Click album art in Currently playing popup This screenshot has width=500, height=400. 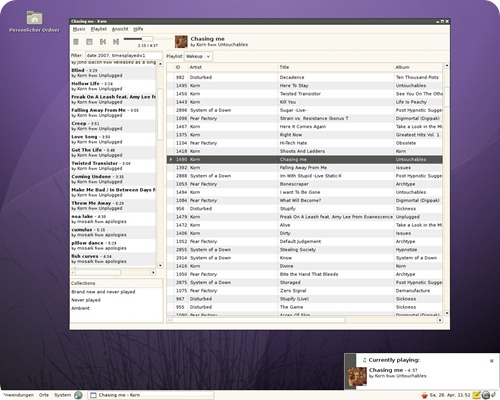(357, 376)
